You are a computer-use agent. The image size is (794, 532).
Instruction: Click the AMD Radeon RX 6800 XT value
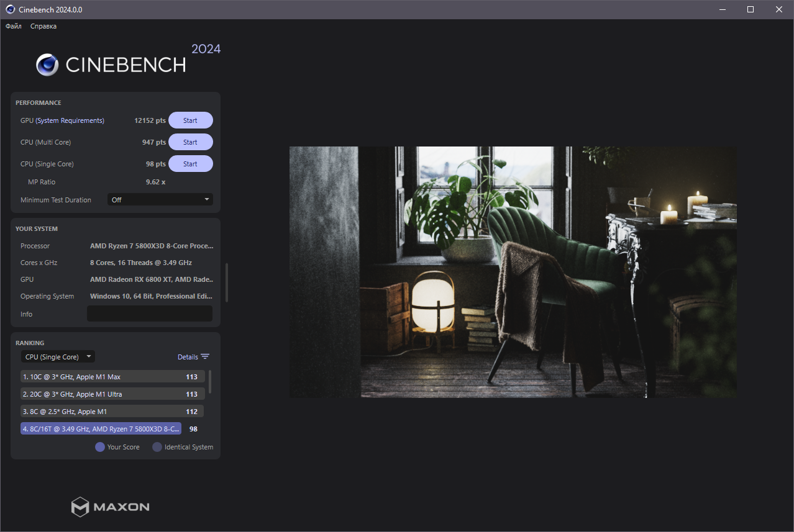point(152,279)
